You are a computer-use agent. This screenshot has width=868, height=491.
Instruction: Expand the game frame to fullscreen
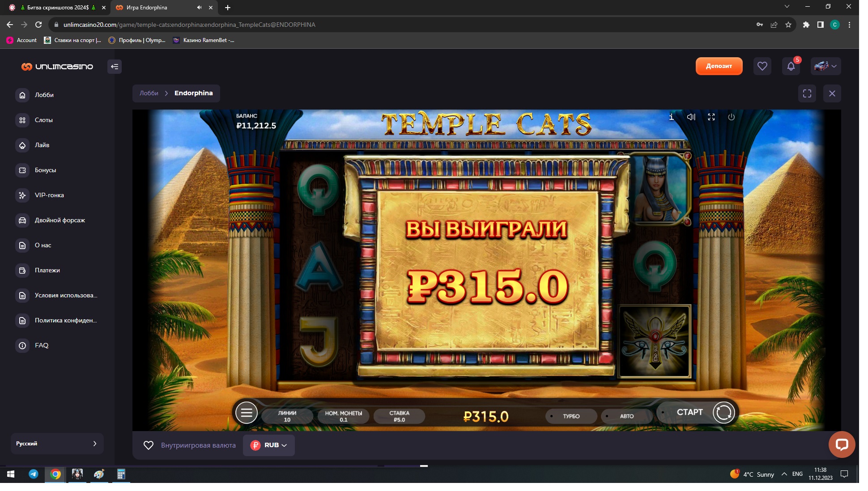[807, 93]
